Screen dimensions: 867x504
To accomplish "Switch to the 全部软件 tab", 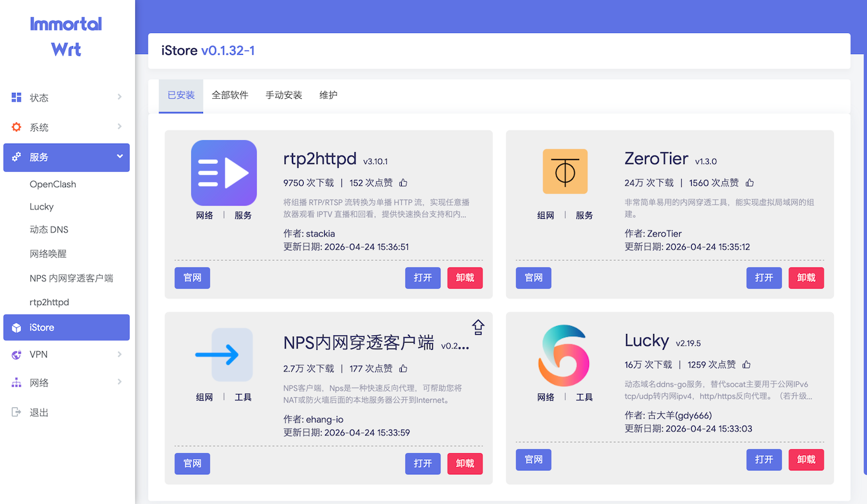I will 230,96.
